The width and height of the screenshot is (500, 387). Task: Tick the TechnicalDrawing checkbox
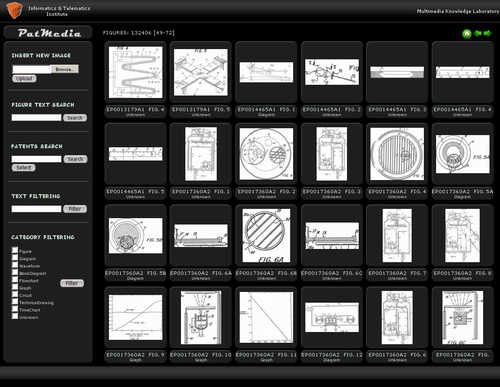[x=15, y=301]
